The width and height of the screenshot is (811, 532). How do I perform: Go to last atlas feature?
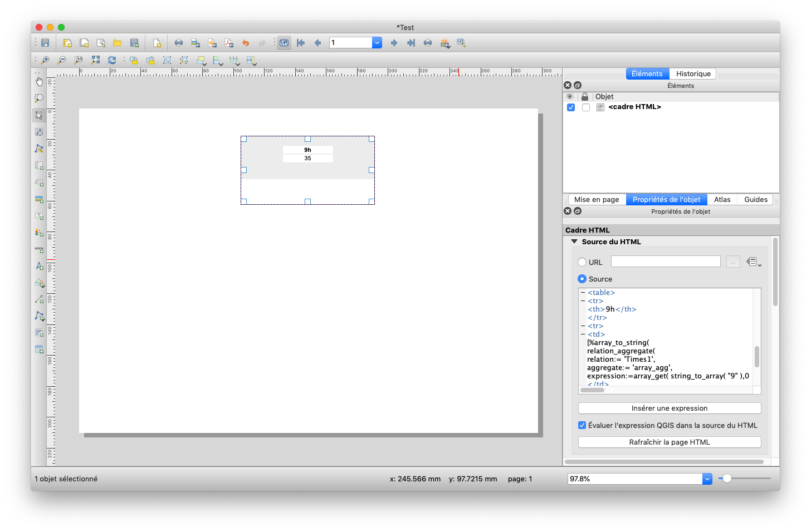tap(411, 43)
